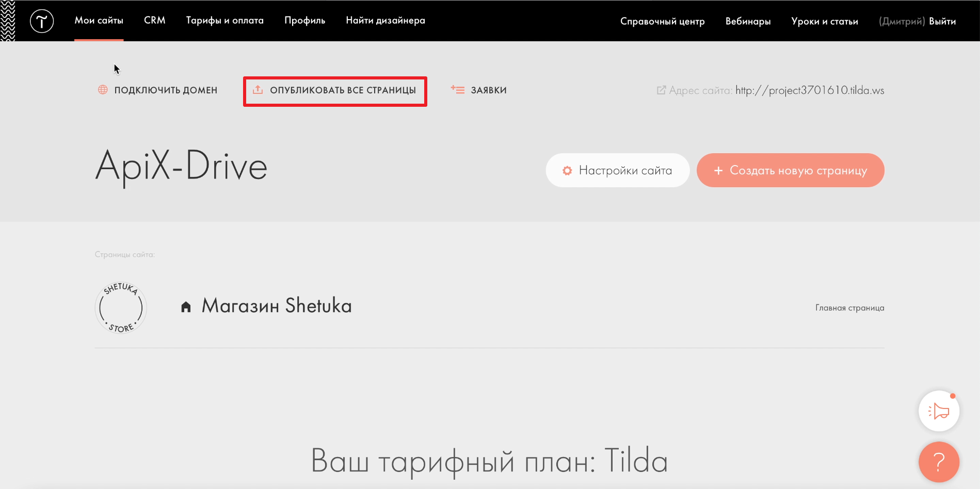Open the Shetuka Store page thumbnail
The width and height of the screenshot is (980, 489).
(121, 307)
